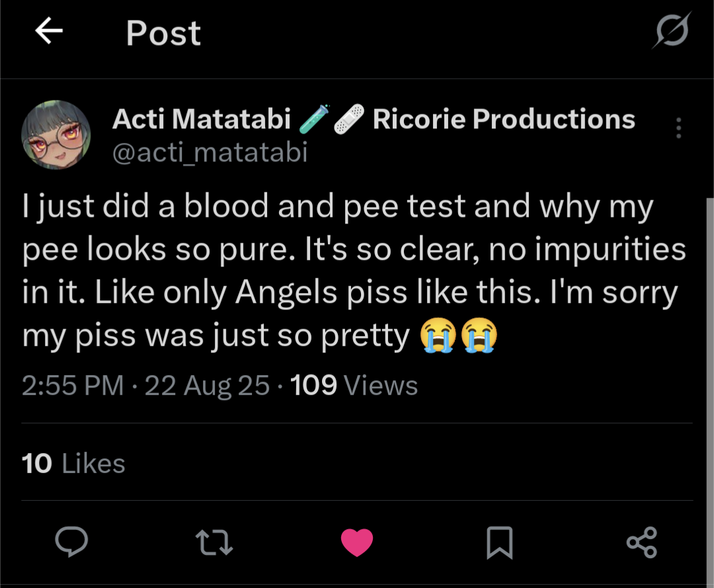Tap the Acti Matatabi display name
Image resolution: width=714 pixels, height=588 pixels.
[x=202, y=119]
